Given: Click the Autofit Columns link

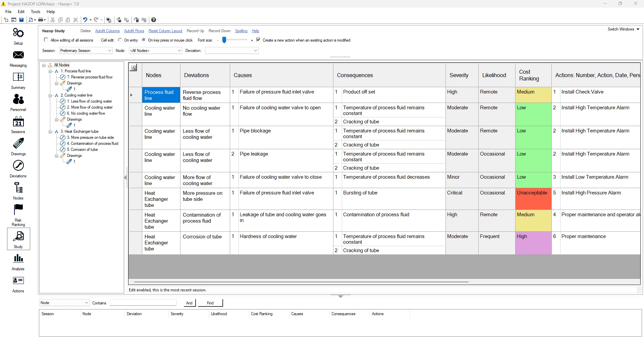Looking at the screenshot, I should coord(107,31).
